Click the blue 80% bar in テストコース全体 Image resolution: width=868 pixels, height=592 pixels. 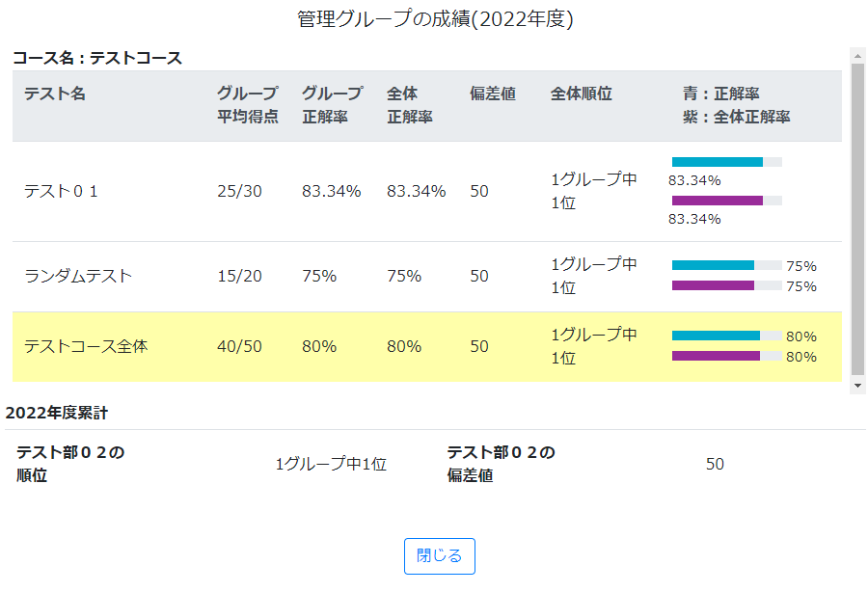coord(716,336)
